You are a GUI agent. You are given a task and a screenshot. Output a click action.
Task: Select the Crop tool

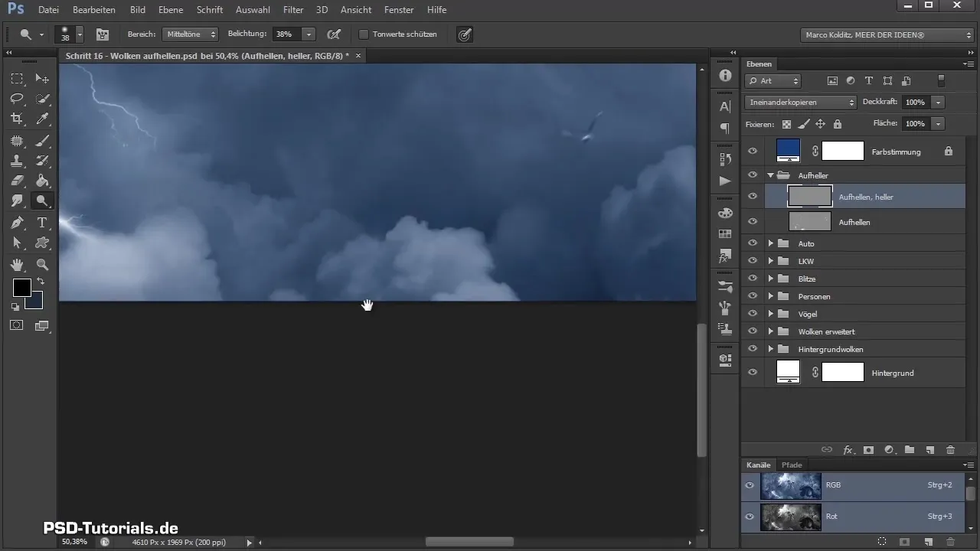[x=17, y=119]
